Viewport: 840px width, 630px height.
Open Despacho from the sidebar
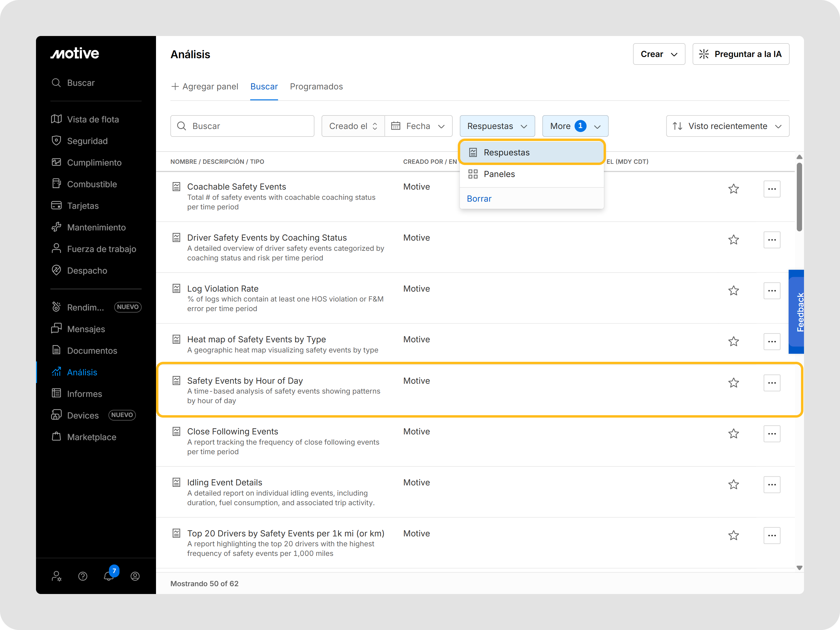pos(87,270)
